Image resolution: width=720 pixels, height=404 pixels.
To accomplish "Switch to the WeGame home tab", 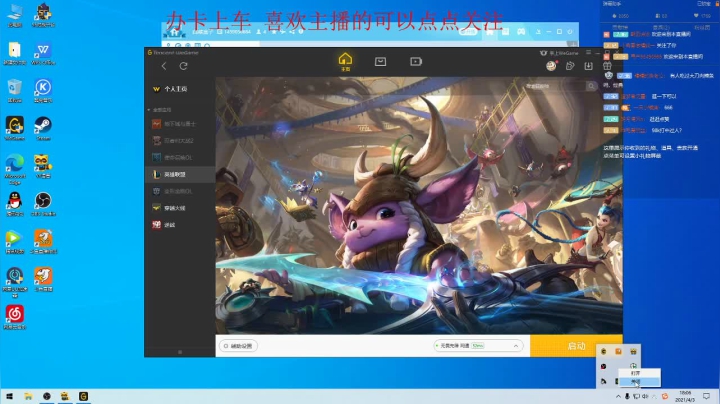I will pyautogui.click(x=345, y=62).
